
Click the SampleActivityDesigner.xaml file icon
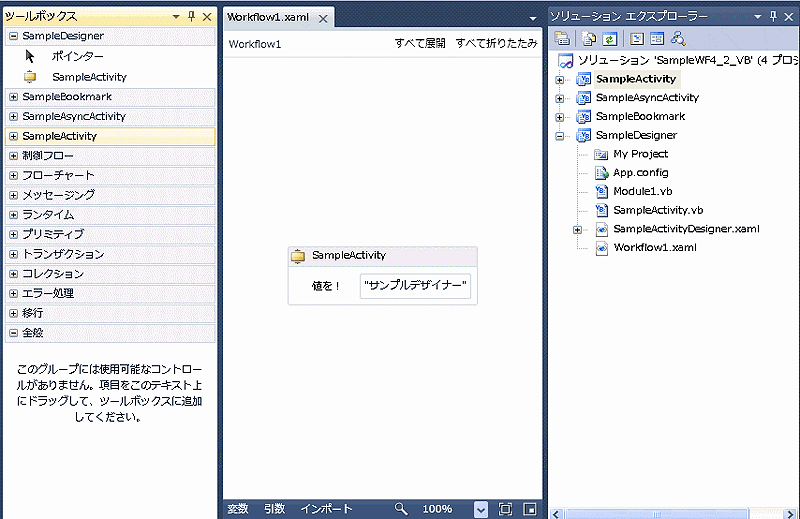[602, 229]
